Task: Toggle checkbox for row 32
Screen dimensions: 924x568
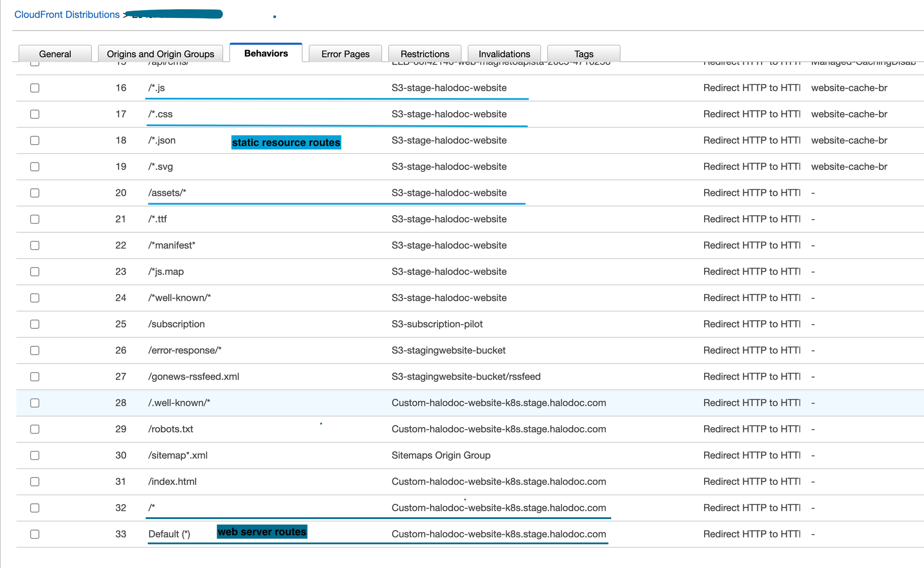Action: point(36,508)
